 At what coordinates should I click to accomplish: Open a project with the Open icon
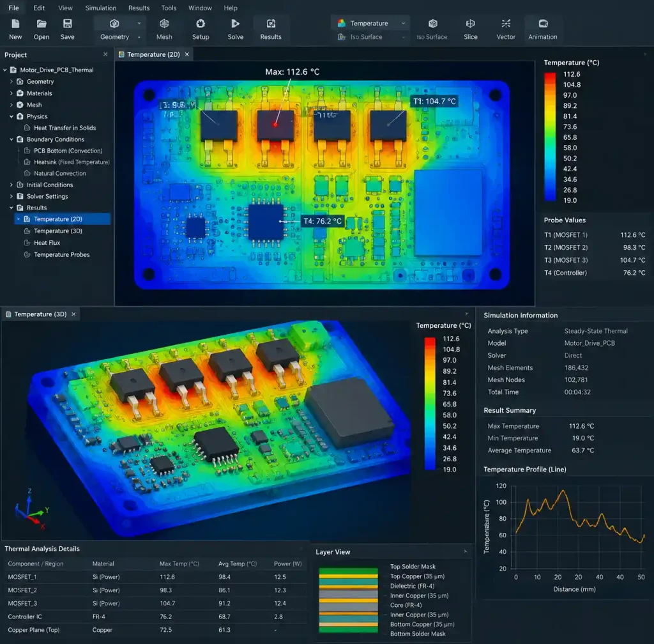click(x=42, y=24)
